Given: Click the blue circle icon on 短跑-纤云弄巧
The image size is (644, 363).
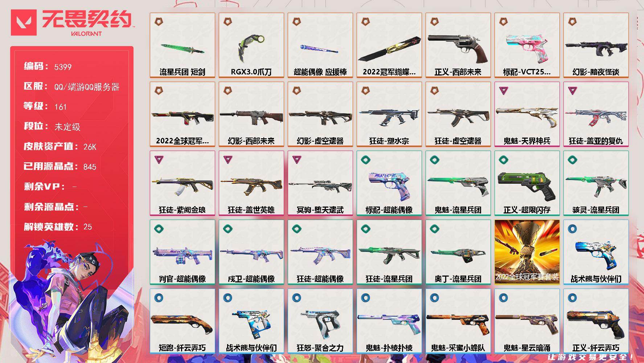Looking at the screenshot, I should coord(159,298).
